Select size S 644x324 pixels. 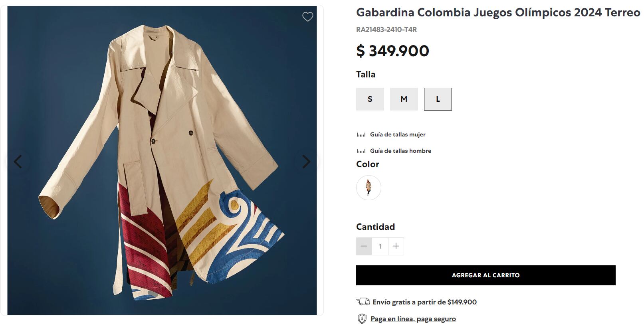[370, 99]
